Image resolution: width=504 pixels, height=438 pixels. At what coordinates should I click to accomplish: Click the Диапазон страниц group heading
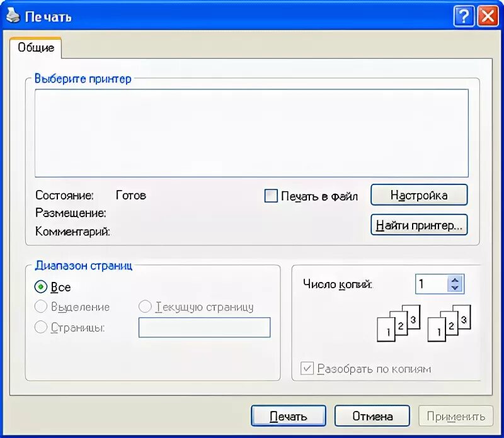(x=84, y=266)
